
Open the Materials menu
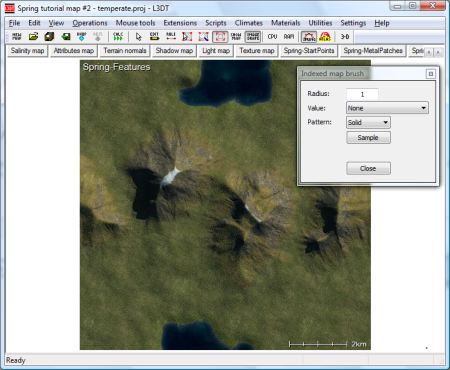point(285,23)
